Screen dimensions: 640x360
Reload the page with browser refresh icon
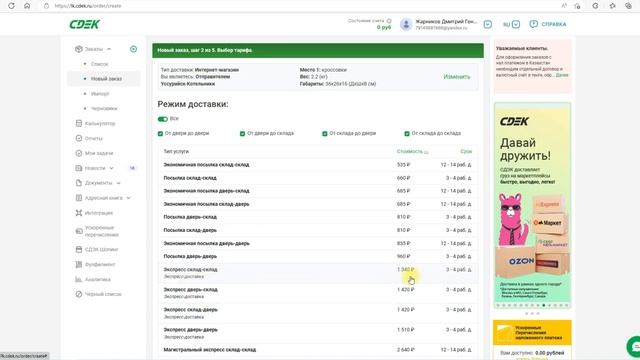[11, 6]
